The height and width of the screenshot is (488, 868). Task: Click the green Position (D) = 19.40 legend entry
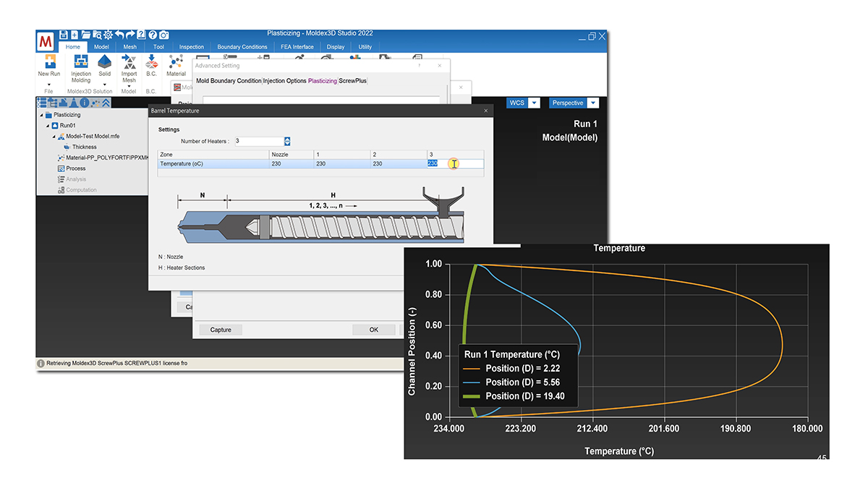[x=515, y=396]
